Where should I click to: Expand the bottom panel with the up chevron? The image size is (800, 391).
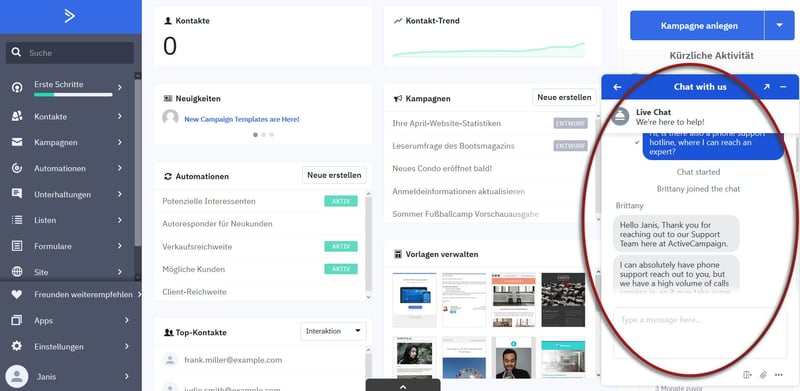[x=403, y=386]
